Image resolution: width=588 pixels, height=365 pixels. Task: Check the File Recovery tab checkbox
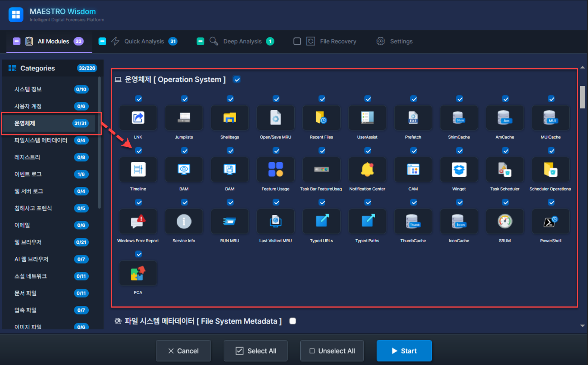tap(297, 41)
